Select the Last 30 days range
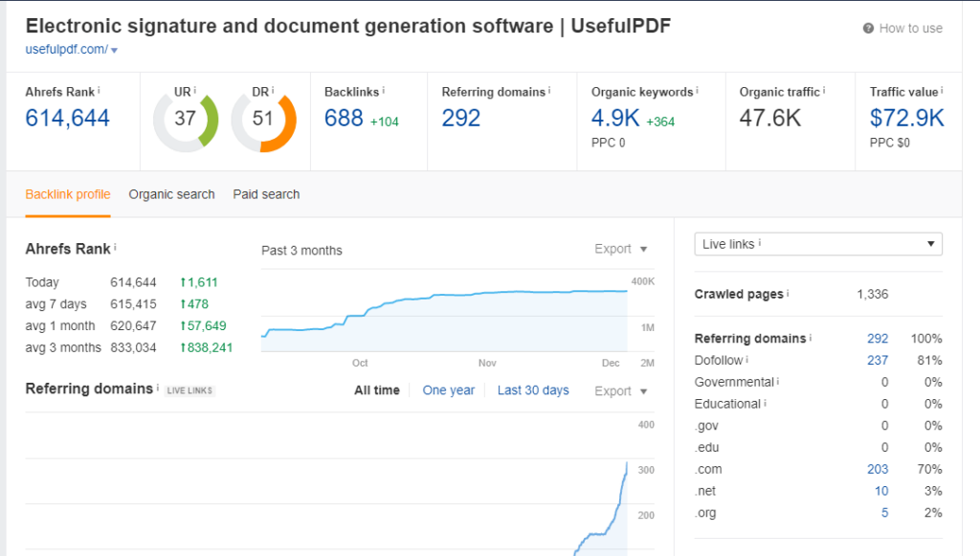The image size is (980, 556). pyautogui.click(x=533, y=390)
